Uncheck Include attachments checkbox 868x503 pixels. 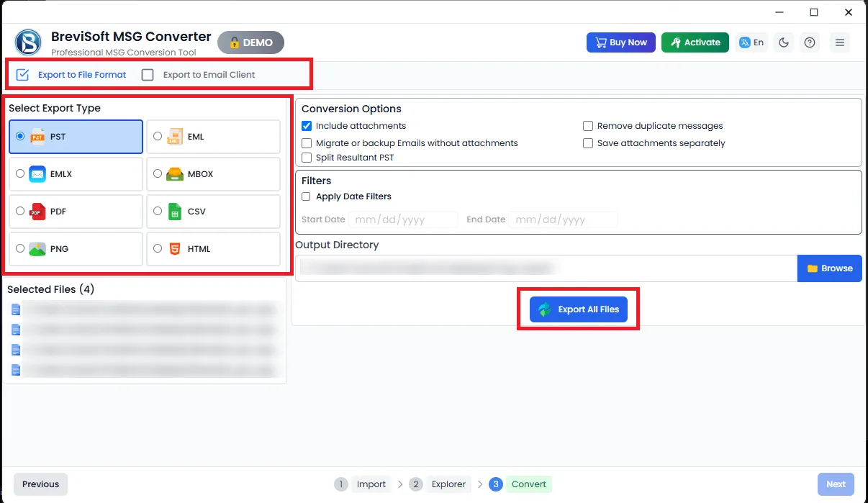[x=307, y=126]
